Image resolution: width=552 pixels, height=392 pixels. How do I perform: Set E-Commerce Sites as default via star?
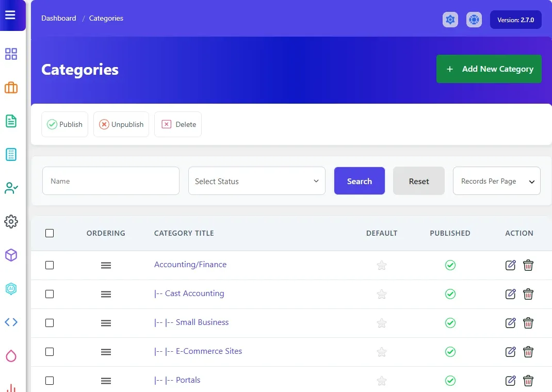pyautogui.click(x=382, y=352)
